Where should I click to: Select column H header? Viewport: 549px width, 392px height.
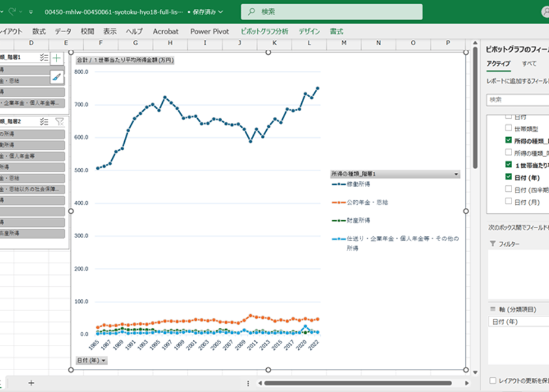pos(170,43)
